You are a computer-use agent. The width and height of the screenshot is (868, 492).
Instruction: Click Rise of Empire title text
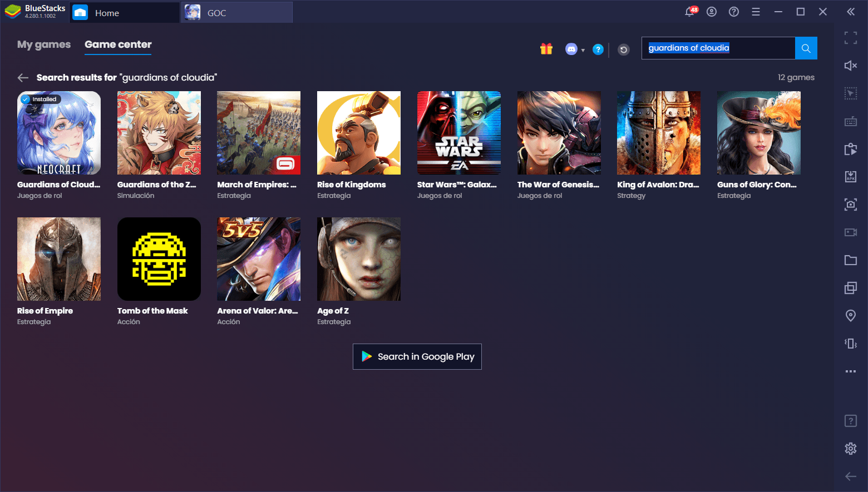point(45,311)
